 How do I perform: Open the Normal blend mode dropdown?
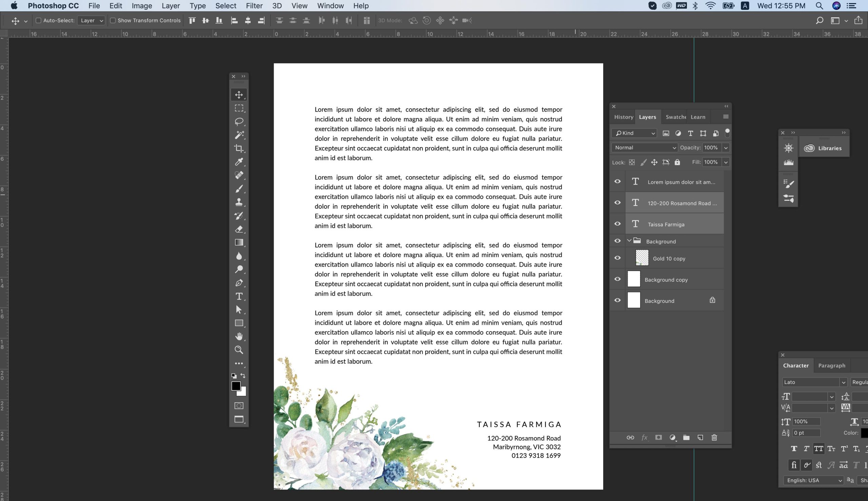click(x=644, y=148)
